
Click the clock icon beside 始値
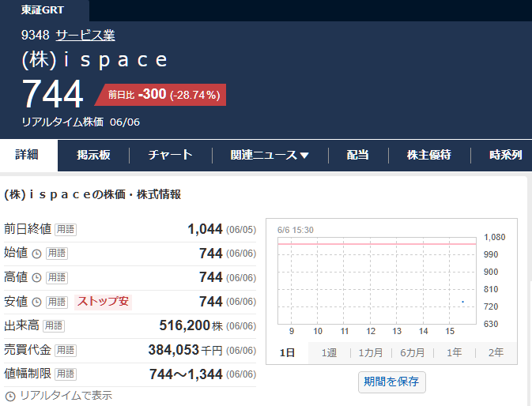point(36,254)
